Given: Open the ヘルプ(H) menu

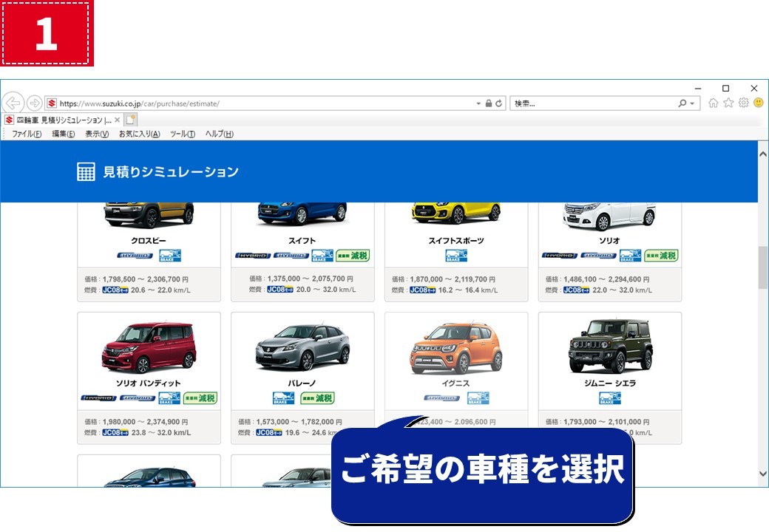Looking at the screenshot, I should pyautogui.click(x=219, y=134).
